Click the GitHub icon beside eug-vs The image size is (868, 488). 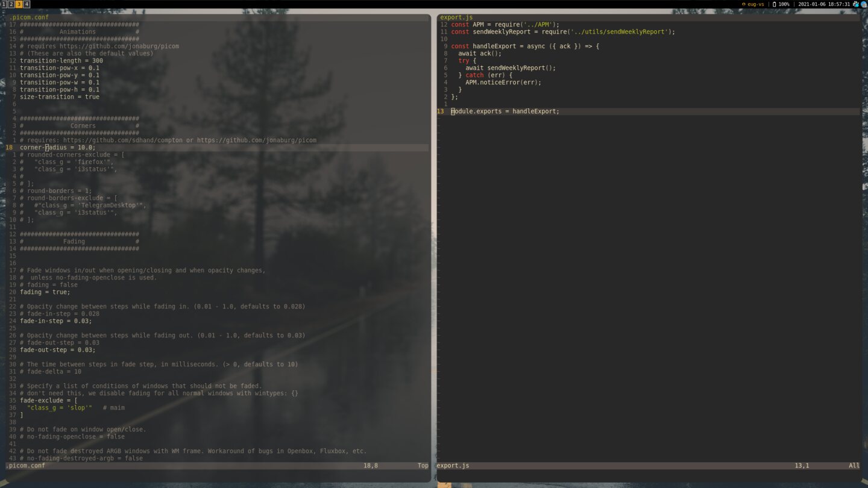tap(744, 4)
